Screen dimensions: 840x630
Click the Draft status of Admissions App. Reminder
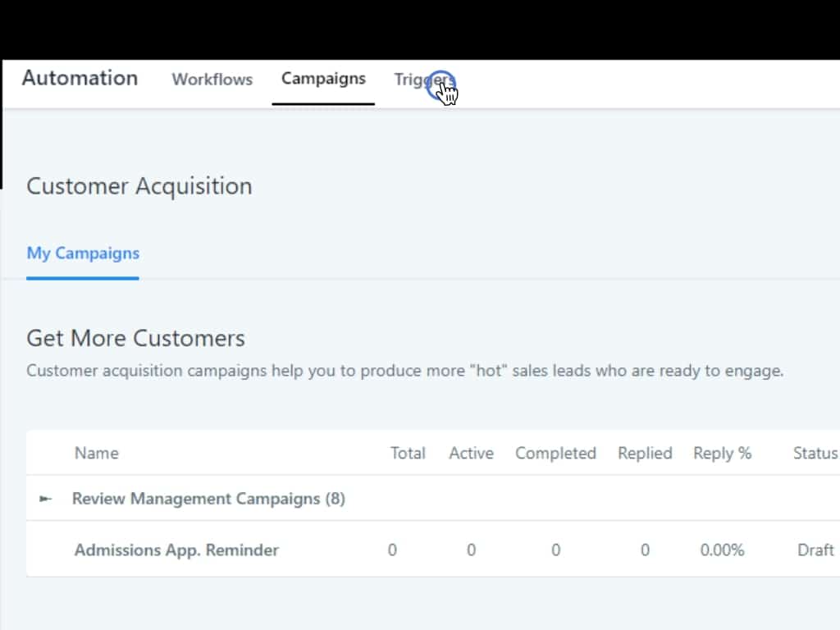(x=815, y=550)
